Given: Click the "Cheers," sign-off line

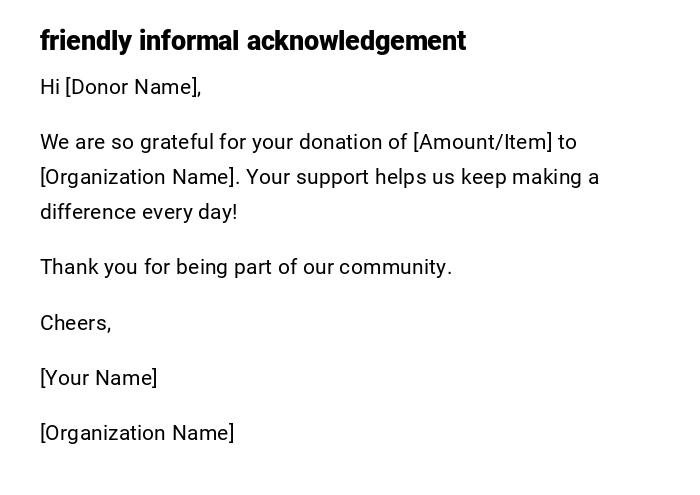Looking at the screenshot, I should tap(76, 323).
